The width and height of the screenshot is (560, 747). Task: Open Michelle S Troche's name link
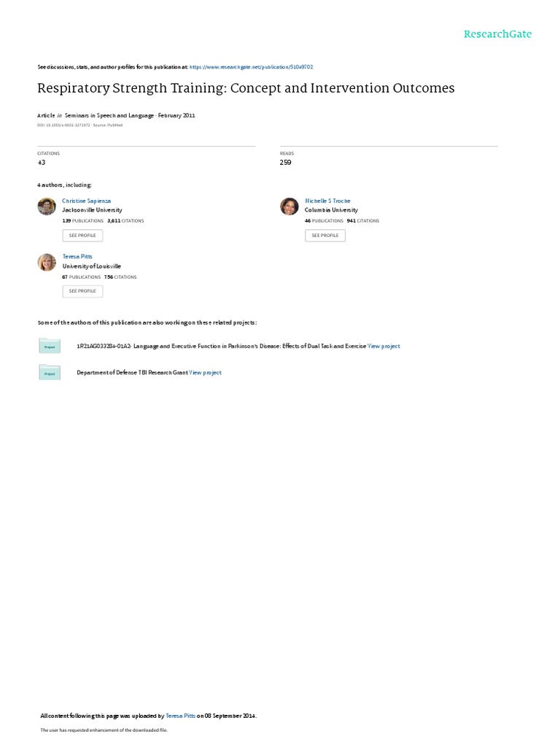click(x=327, y=201)
